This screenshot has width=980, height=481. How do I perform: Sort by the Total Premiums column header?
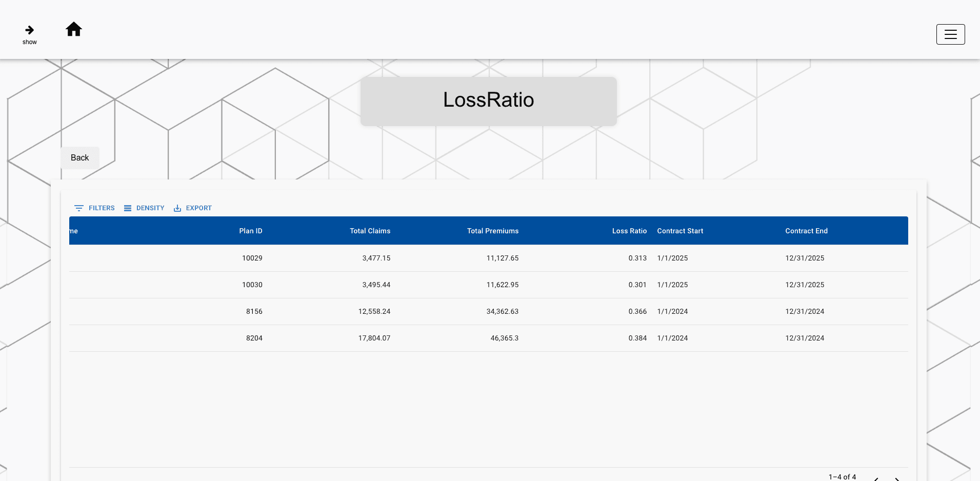pyautogui.click(x=492, y=231)
